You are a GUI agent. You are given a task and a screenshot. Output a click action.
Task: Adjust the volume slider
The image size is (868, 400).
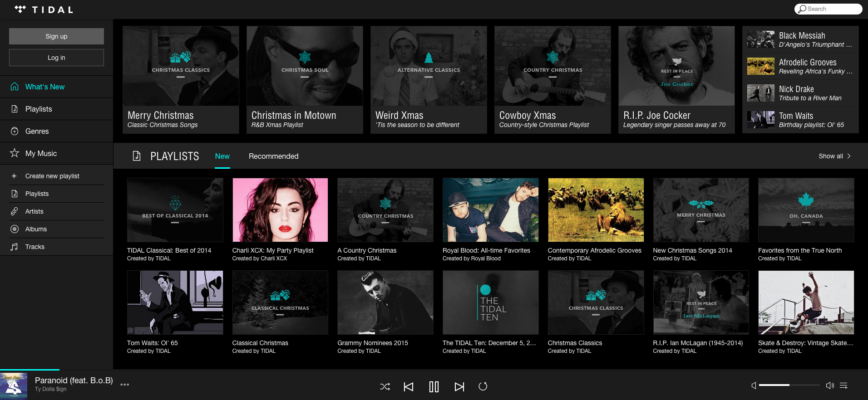pos(789,385)
